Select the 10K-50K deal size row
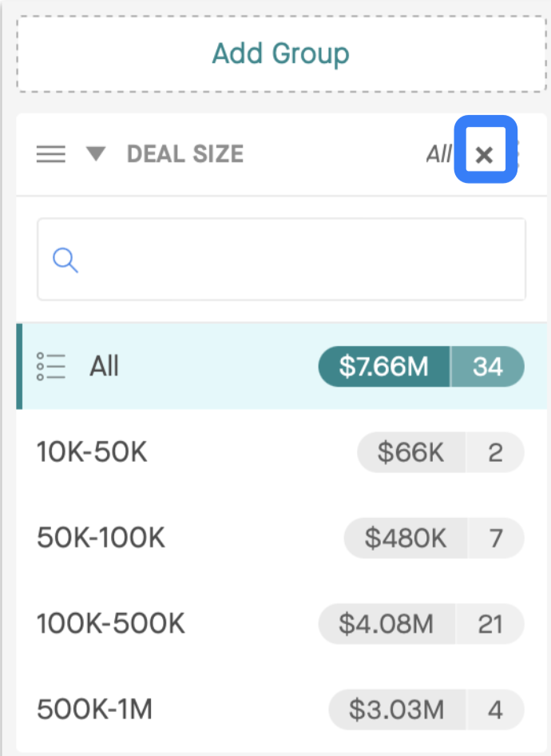 click(x=281, y=452)
